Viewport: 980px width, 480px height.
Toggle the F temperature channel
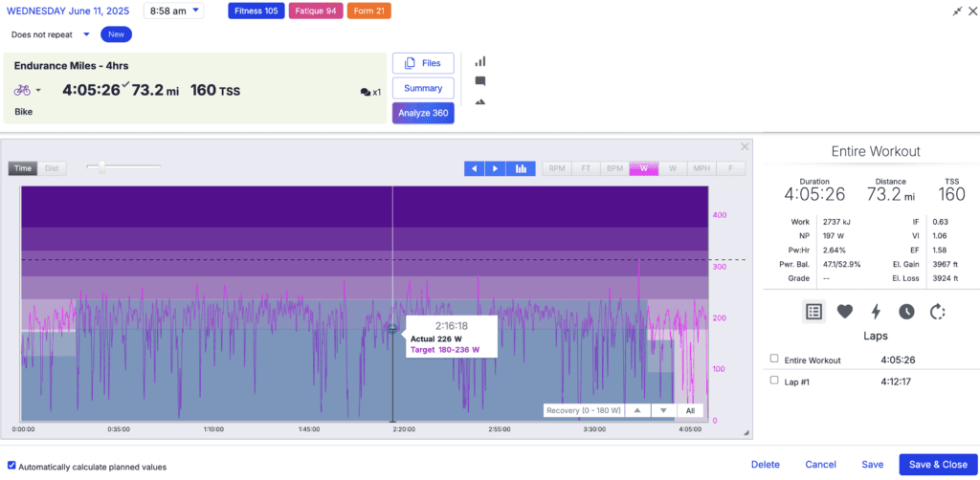point(730,168)
